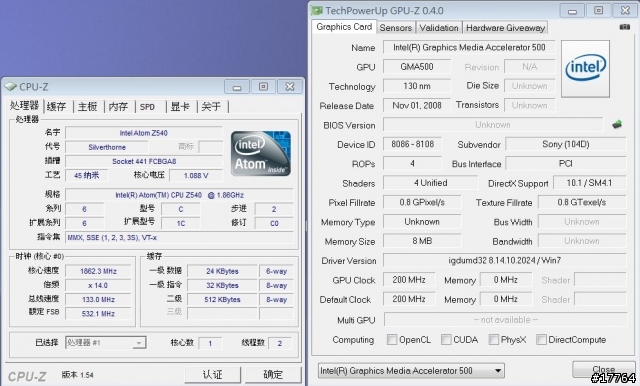Click the Intel(R) Atom(TM) CPU Z540 specification field
The width and height of the screenshot is (640, 386).
(179, 195)
